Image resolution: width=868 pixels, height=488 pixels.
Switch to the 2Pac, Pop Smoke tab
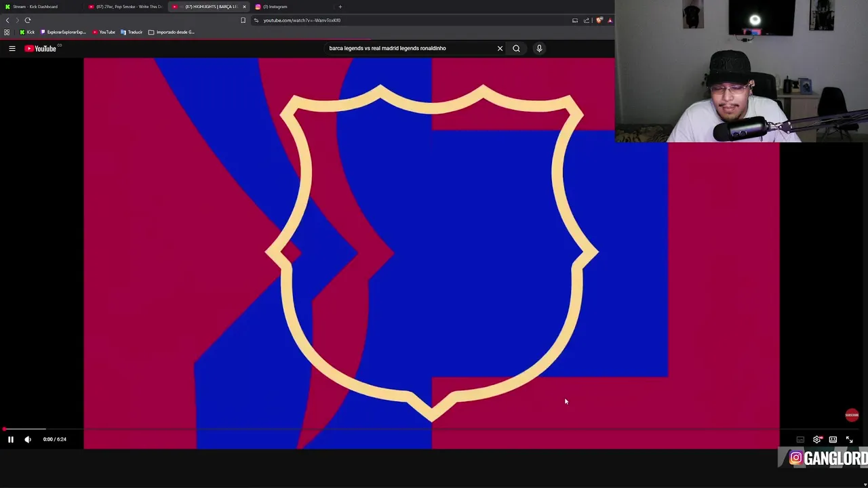(x=126, y=7)
